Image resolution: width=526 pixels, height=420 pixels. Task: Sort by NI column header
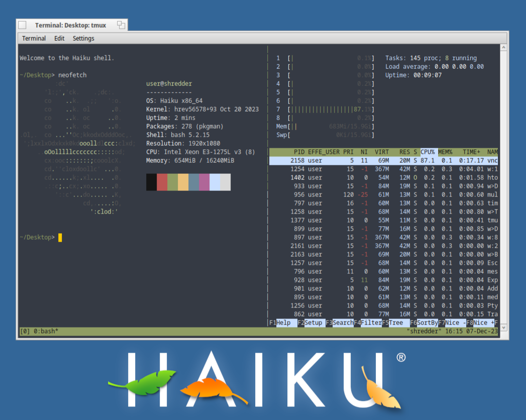pos(364,152)
